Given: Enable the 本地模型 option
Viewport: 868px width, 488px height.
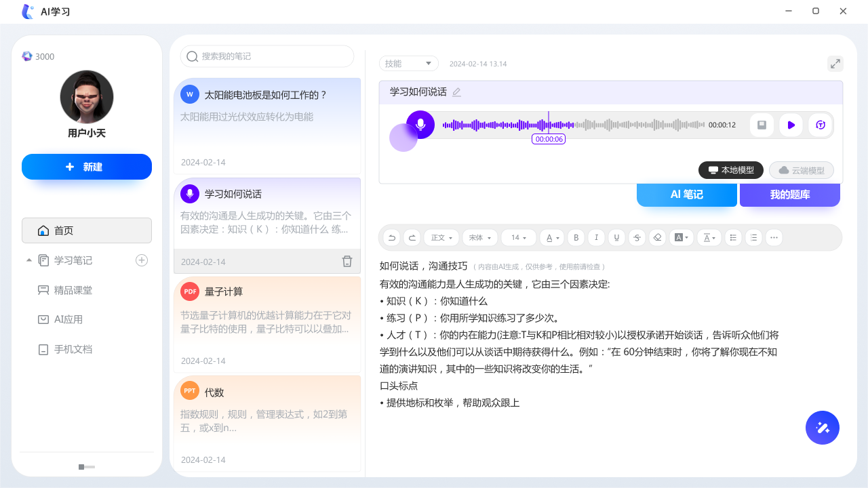Looking at the screenshot, I should 730,170.
